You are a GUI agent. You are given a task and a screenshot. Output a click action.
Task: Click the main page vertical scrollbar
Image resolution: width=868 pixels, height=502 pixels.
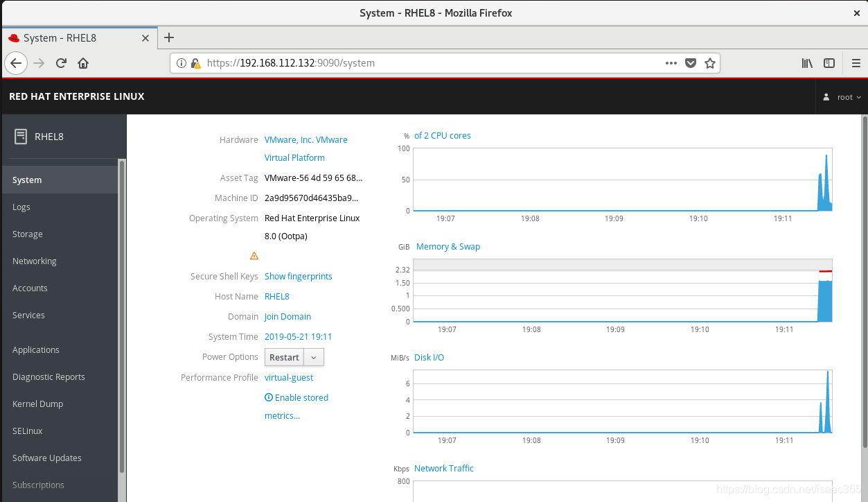[864, 283]
